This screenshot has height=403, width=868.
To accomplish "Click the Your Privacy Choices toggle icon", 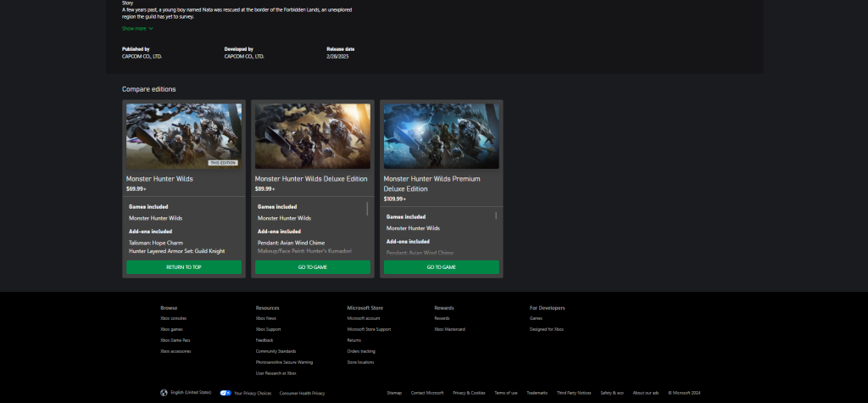I will (225, 393).
